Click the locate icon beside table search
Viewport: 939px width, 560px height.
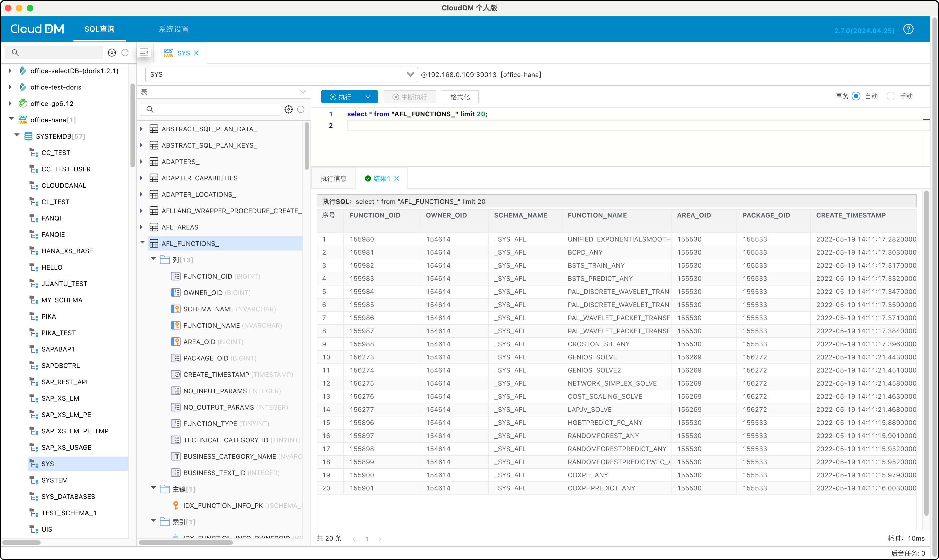(288, 109)
